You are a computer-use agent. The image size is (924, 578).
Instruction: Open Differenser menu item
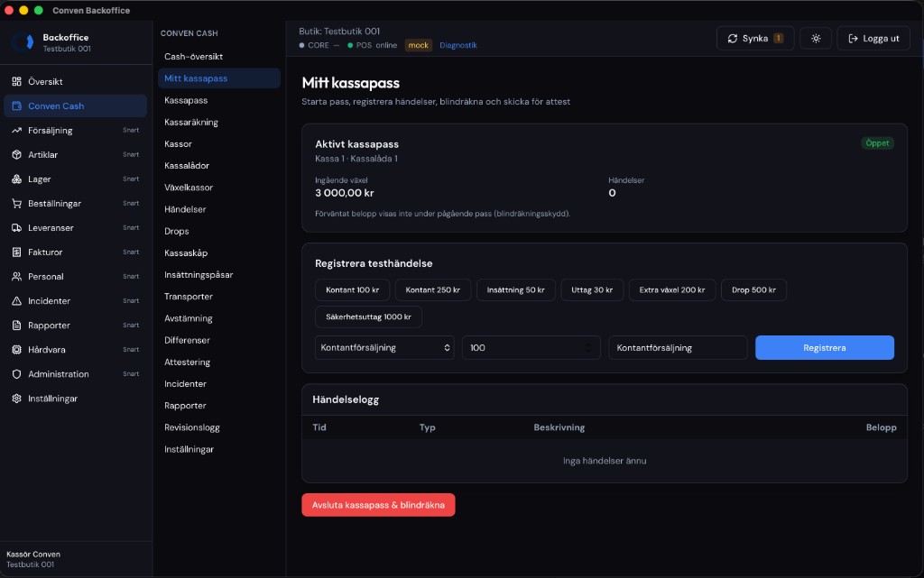click(218, 340)
